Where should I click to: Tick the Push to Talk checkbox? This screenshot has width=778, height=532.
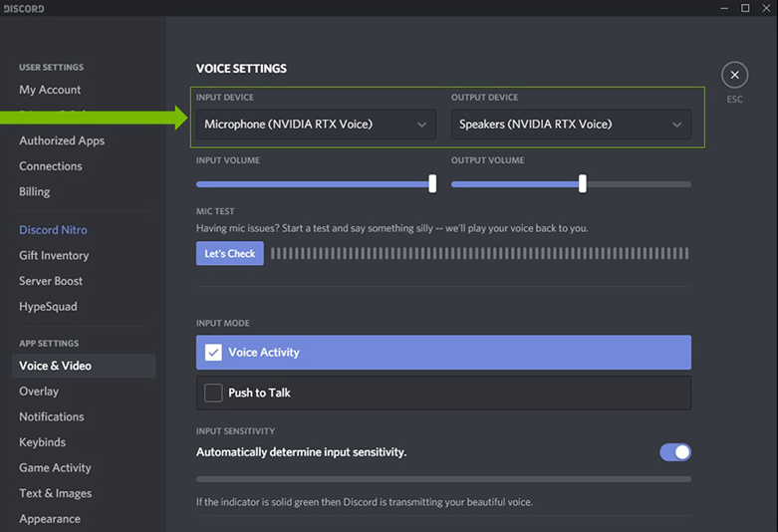click(213, 394)
